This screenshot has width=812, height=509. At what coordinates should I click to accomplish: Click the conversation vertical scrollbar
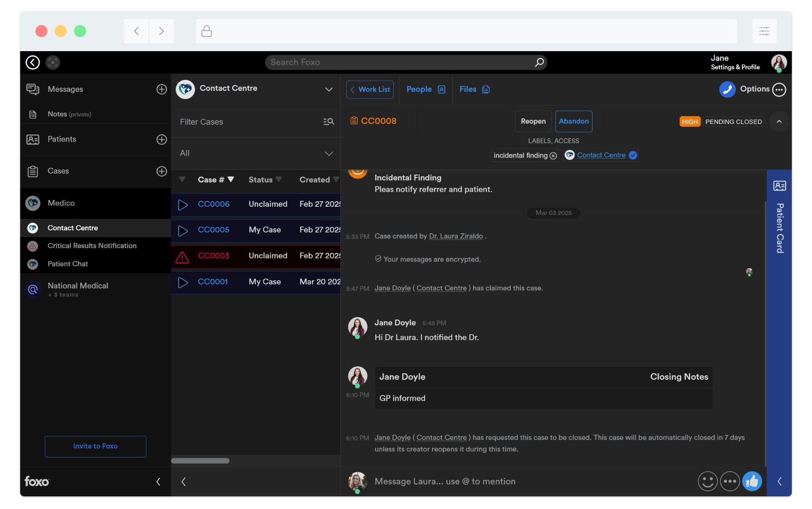click(x=765, y=334)
